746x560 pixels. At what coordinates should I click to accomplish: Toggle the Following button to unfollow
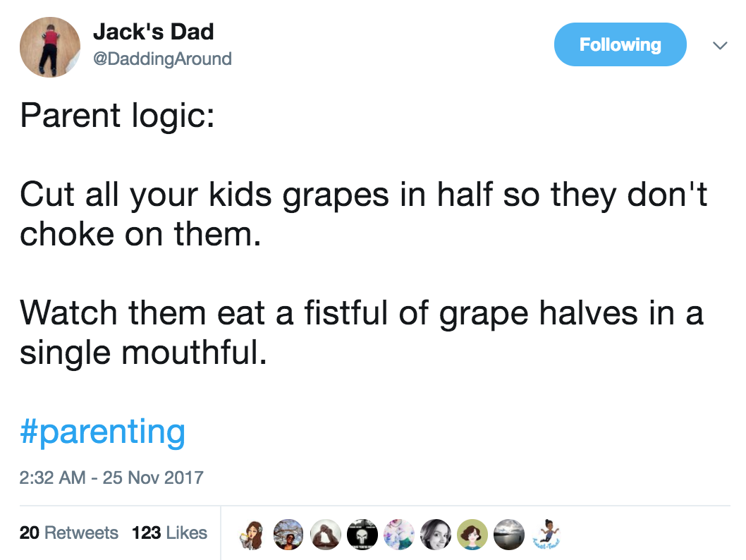pos(620,44)
